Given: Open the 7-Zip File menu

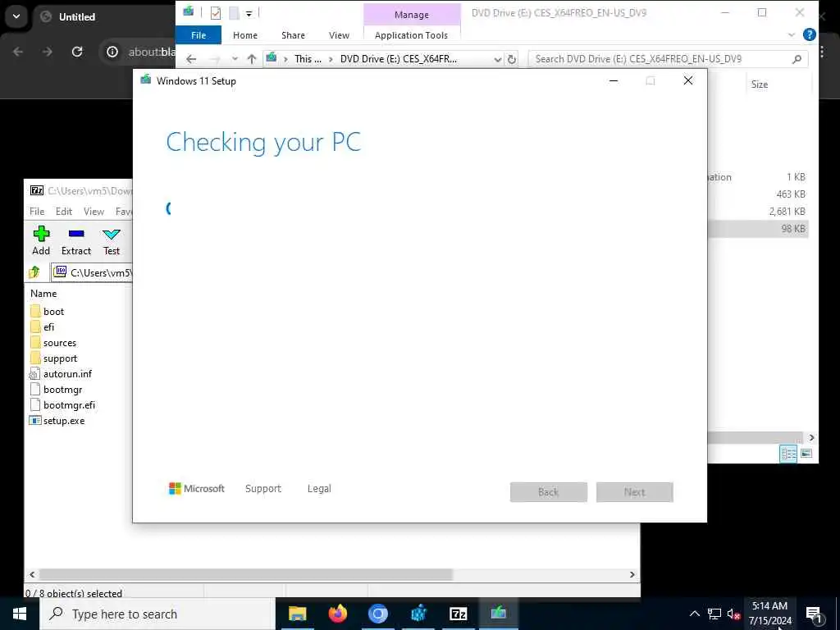Looking at the screenshot, I should (x=37, y=212).
